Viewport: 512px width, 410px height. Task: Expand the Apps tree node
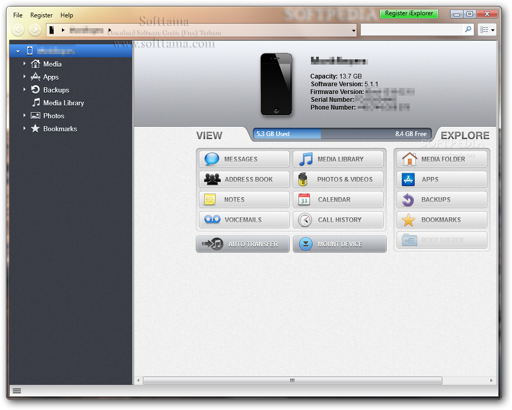pyautogui.click(x=24, y=76)
